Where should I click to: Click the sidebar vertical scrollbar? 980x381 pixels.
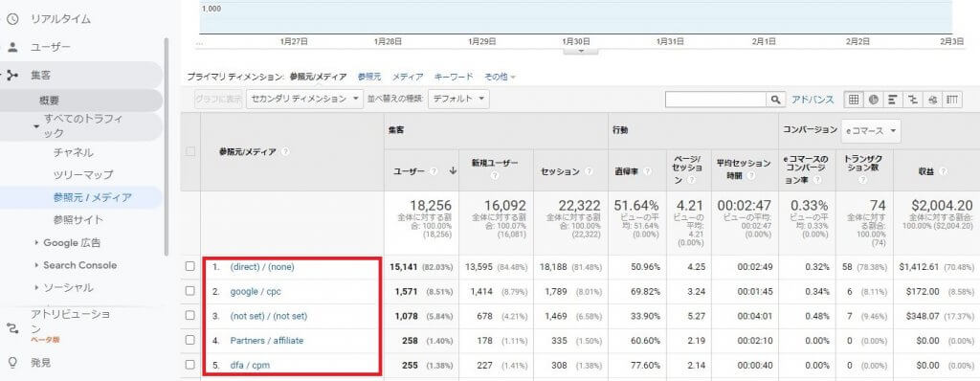click(167, 147)
